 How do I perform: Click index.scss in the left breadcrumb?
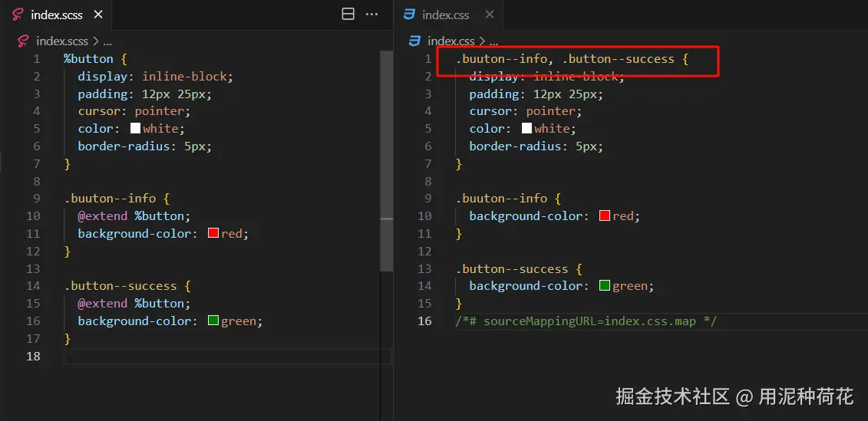[x=62, y=41]
